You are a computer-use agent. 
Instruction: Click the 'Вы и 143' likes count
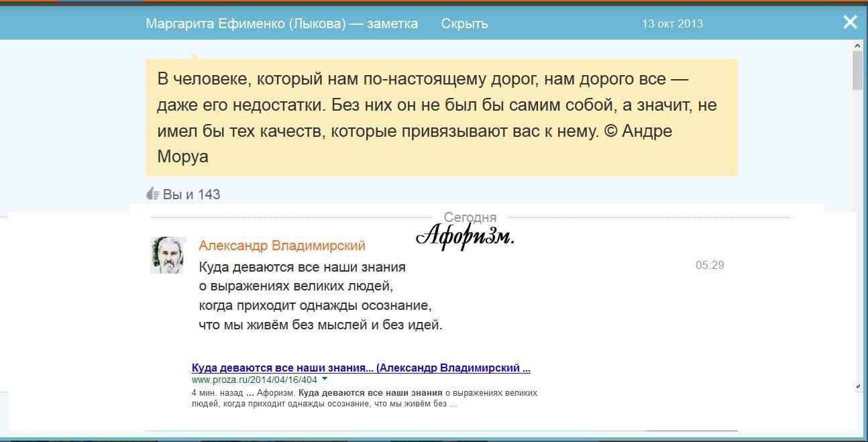pyautogui.click(x=191, y=195)
